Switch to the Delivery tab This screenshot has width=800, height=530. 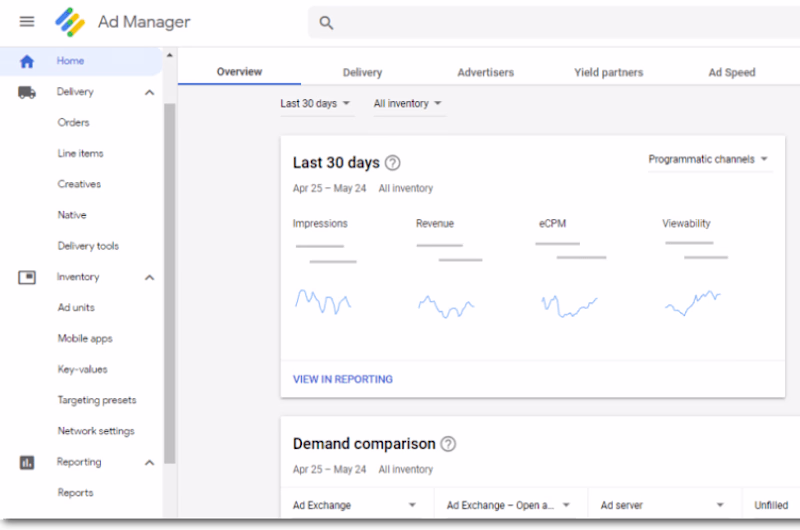(x=362, y=72)
